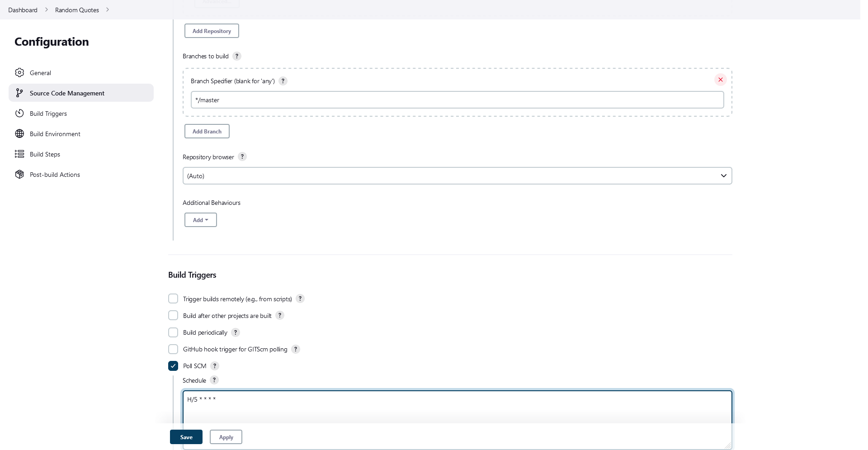Enable Build after other projects are built
Image resolution: width=868 pixels, height=450 pixels.
coord(173,315)
